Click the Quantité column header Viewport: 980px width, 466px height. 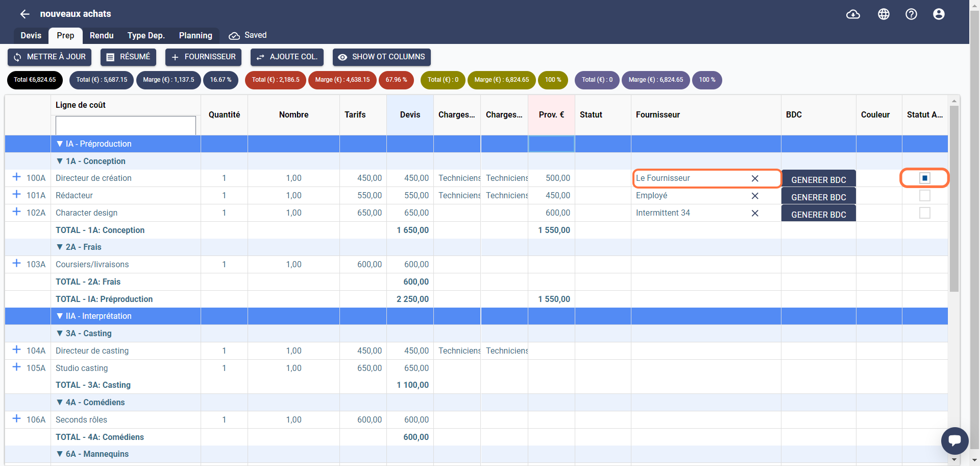click(224, 115)
